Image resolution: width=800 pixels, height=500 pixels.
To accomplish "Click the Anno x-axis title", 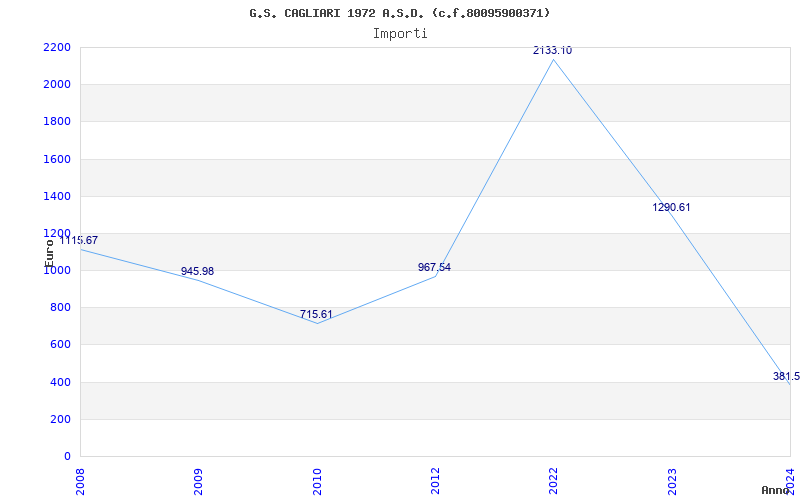I will coord(775,490).
